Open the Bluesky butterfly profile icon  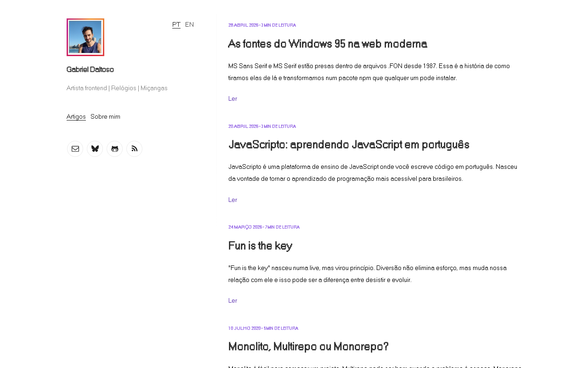point(95,149)
